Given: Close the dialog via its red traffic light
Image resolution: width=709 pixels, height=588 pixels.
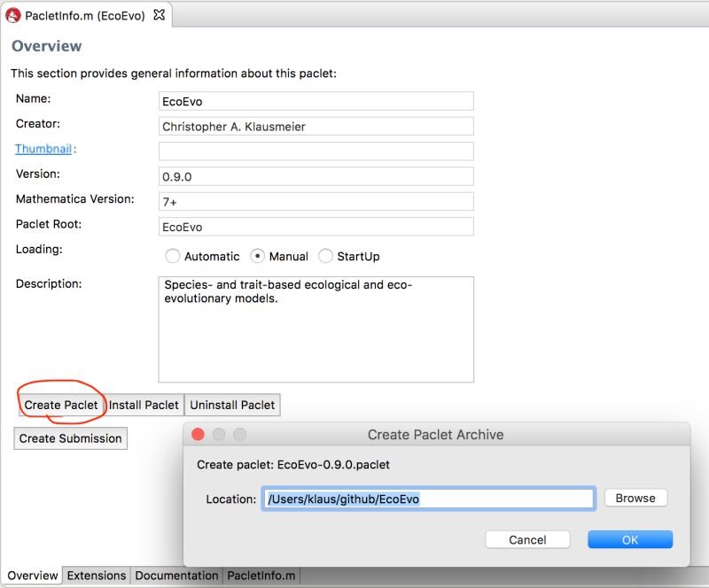Looking at the screenshot, I should click(x=198, y=435).
